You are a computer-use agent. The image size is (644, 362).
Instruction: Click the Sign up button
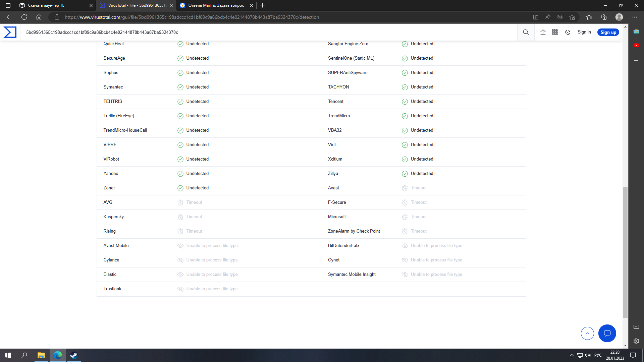608,32
